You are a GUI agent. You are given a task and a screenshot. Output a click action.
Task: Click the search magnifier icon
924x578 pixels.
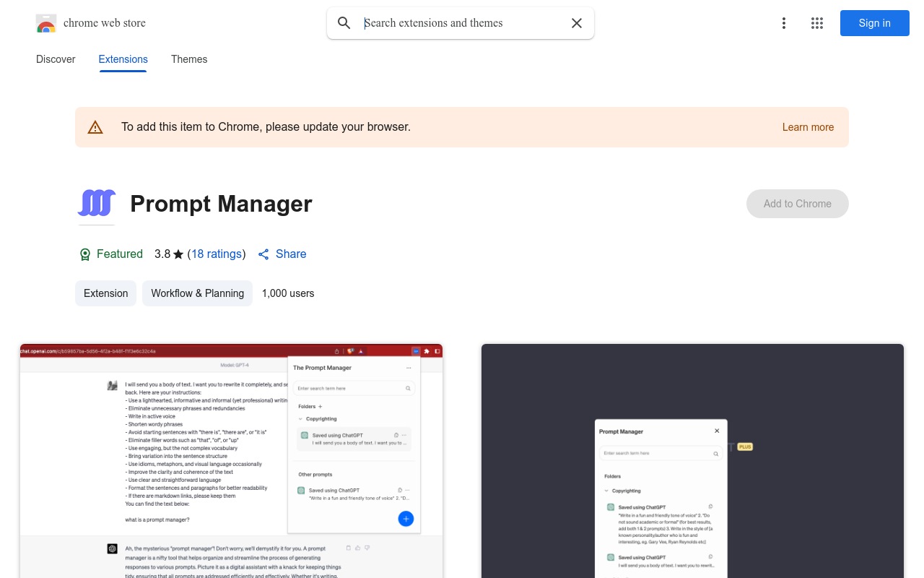point(344,23)
